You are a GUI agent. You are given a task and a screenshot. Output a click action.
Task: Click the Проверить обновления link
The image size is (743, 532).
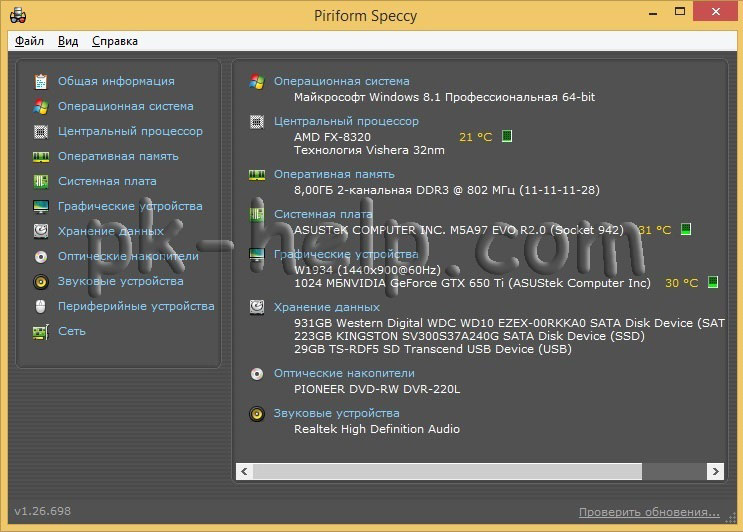pos(649,512)
